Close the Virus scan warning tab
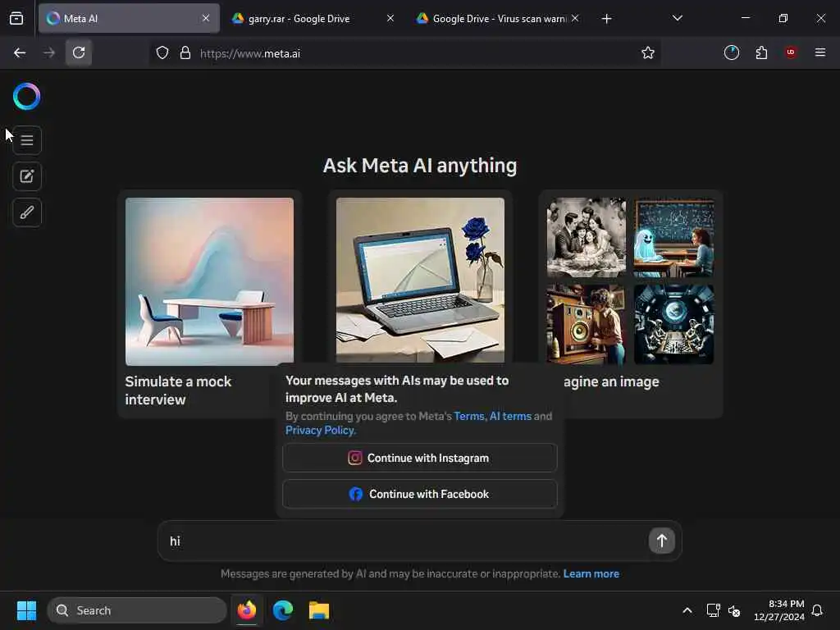 coord(575,18)
